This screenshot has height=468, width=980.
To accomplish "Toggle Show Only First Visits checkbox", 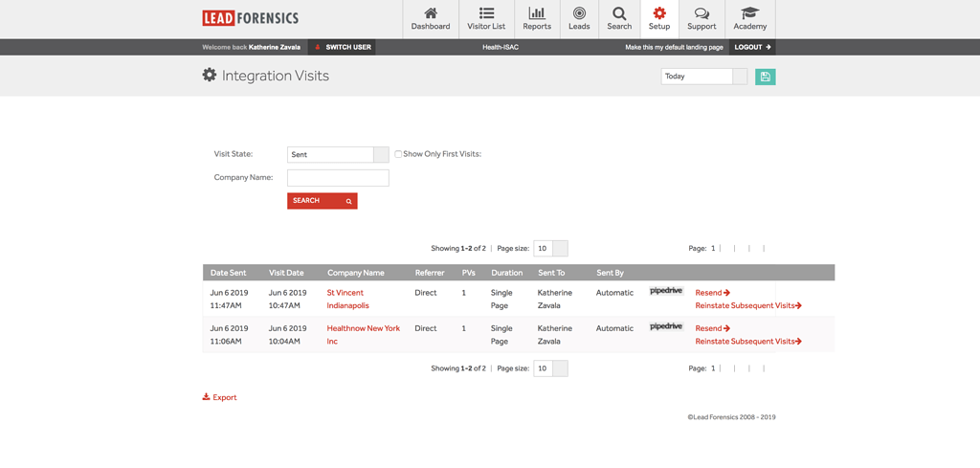I will tap(398, 154).
